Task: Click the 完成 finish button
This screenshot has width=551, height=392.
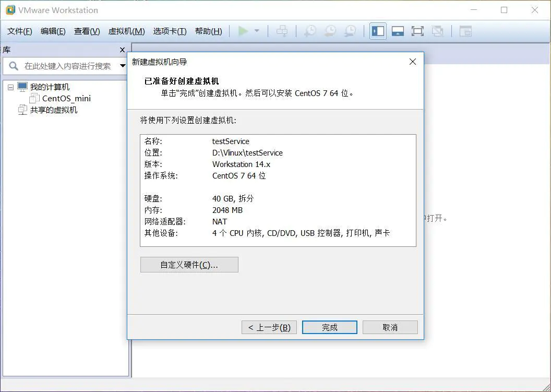Action: [330, 327]
